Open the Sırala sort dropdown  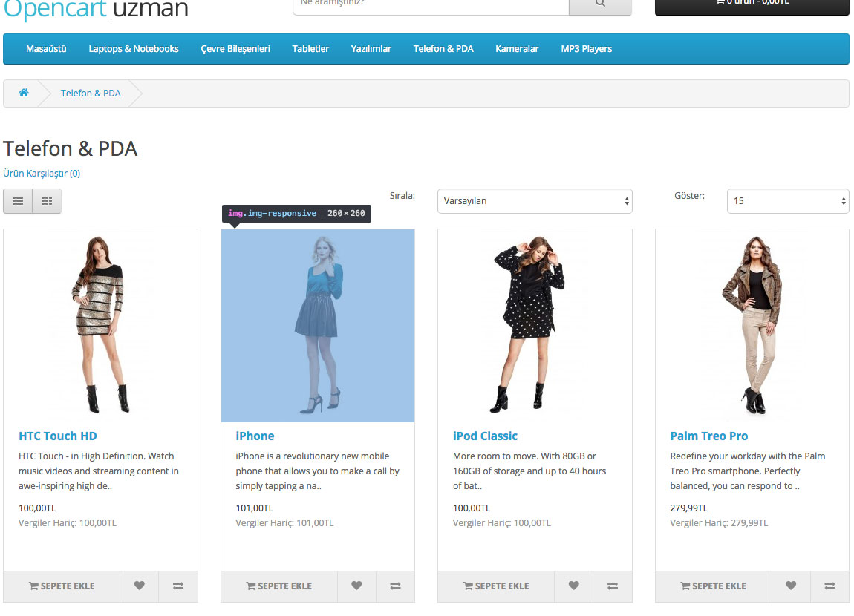click(x=535, y=200)
